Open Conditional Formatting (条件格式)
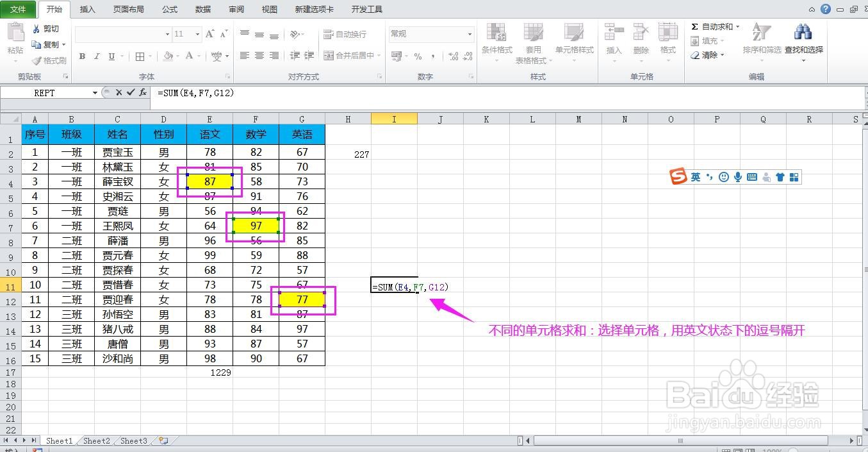 [x=496, y=42]
